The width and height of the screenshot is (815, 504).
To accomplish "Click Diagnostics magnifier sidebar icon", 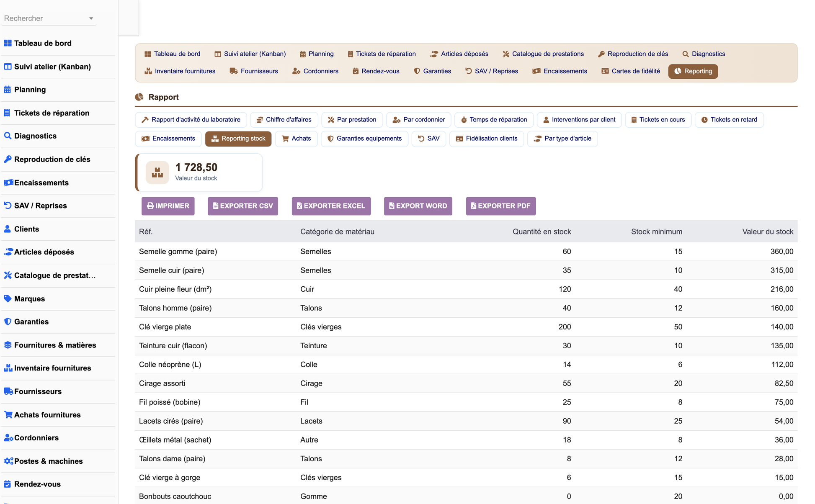I will (8, 136).
